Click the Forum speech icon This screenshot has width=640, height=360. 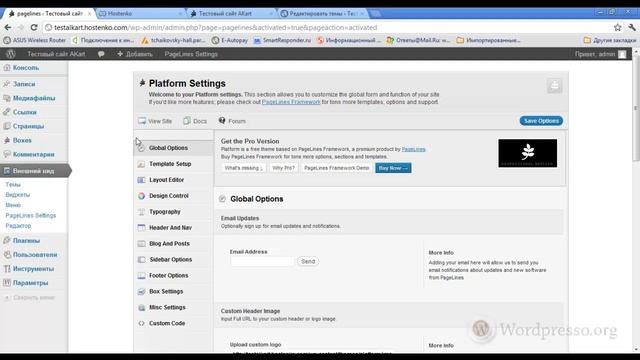pyautogui.click(x=222, y=120)
